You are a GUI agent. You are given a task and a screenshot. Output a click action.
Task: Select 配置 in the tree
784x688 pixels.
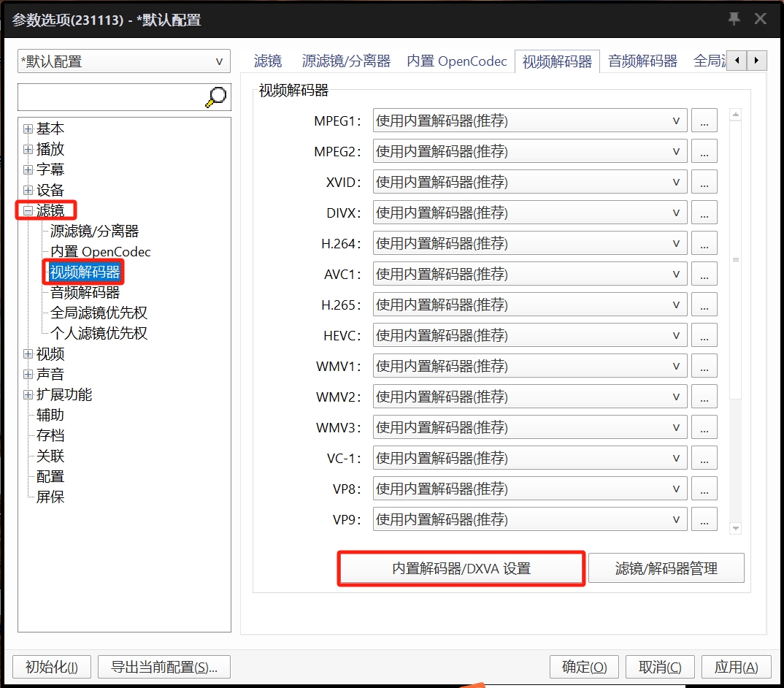pyautogui.click(x=50, y=477)
